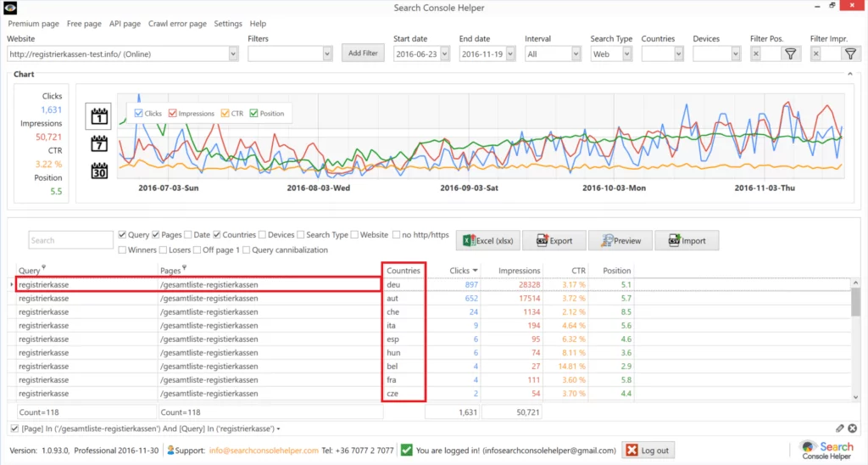Export to Excel (xlsx)
The height and width of the screenshot is (465, 868).
(488, 240)
